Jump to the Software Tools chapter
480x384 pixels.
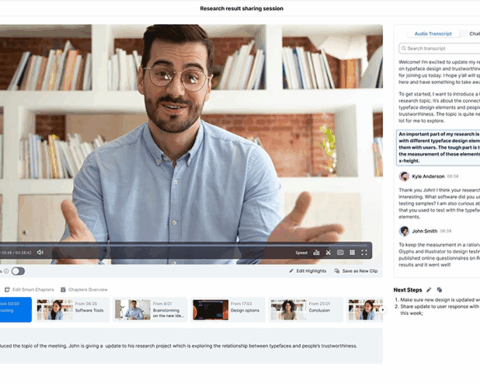click(x=73, y=310)
